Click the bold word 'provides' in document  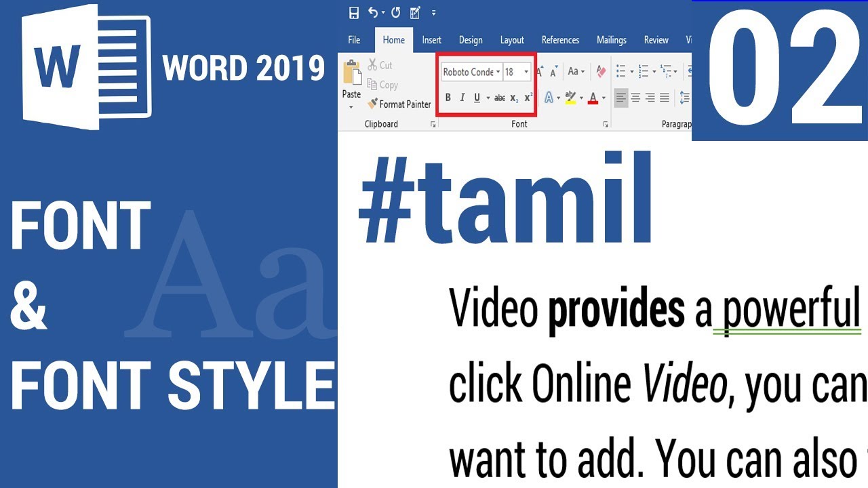(x=616, y=310)
